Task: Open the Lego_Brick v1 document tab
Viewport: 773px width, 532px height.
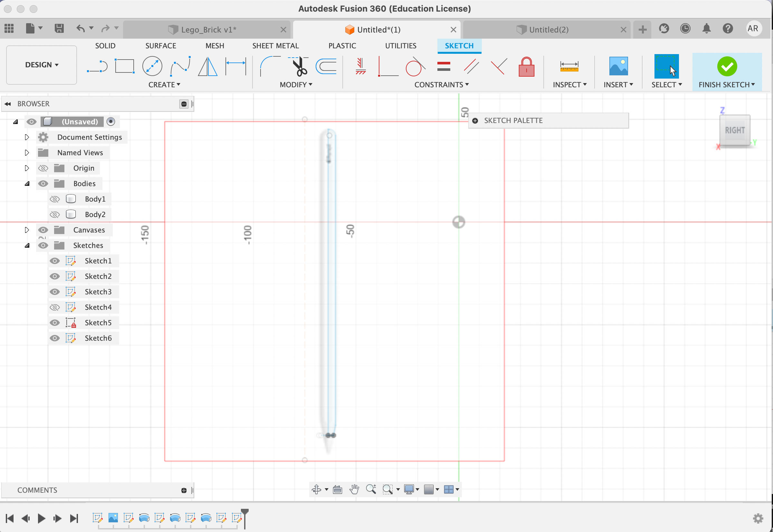Action: pyautogui.click(x=207, y=30)
